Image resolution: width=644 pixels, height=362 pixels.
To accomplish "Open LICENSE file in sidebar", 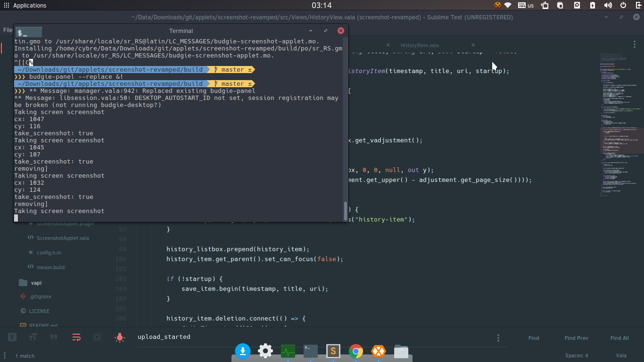I will click(x=39, y=311).
